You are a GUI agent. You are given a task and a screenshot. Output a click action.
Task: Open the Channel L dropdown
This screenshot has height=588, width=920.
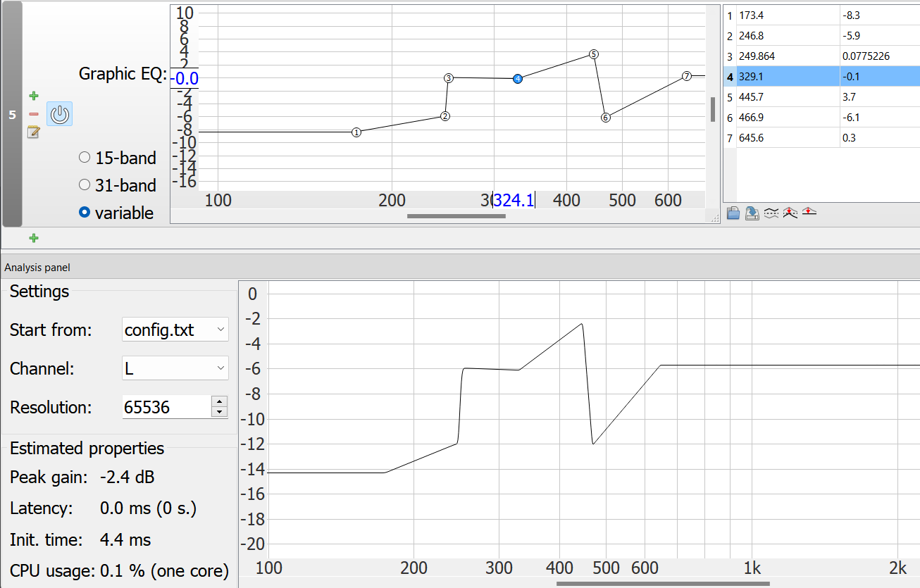click(175, 368)
